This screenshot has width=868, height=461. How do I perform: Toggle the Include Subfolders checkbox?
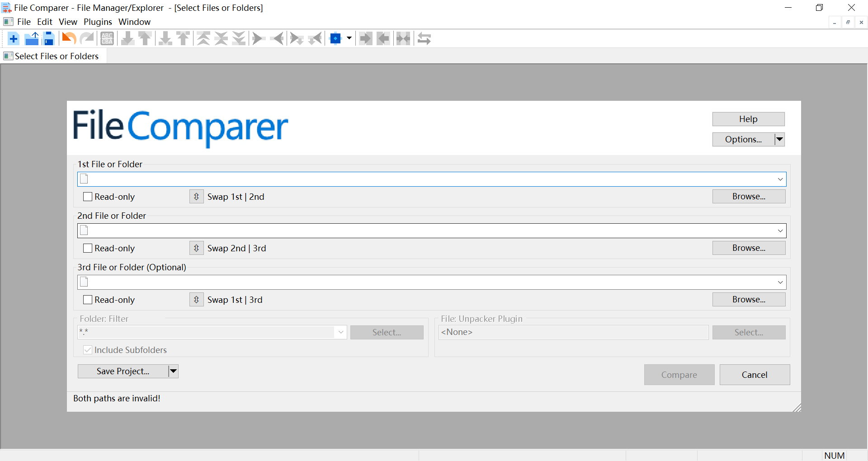click(x=88, y=350)
